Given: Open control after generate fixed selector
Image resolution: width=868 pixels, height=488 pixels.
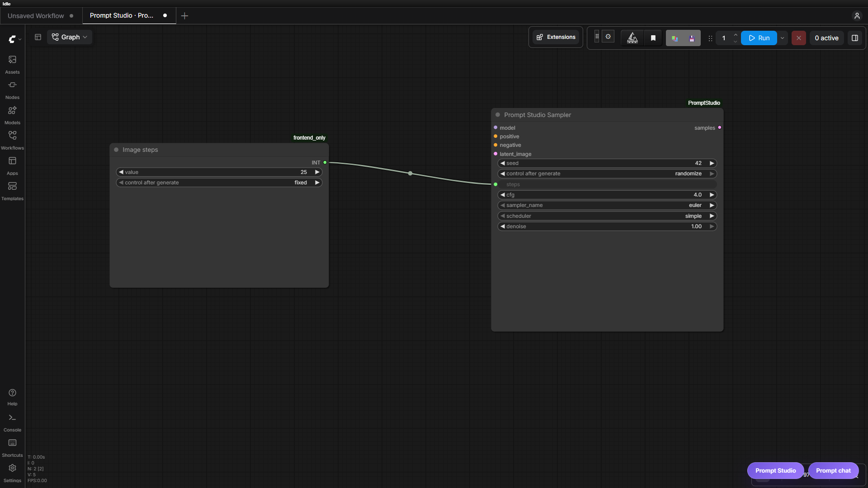Looking at the screenshot, I should click(x=219, y=183).
